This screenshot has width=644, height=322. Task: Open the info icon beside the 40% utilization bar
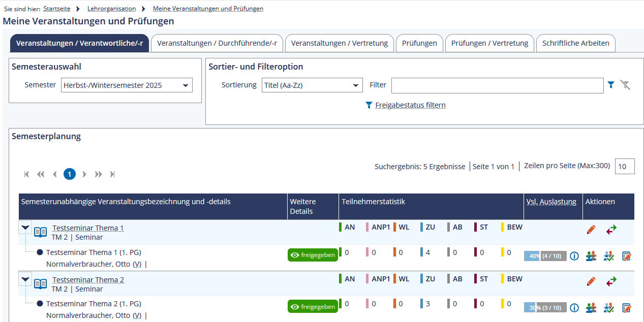(574, 256)
